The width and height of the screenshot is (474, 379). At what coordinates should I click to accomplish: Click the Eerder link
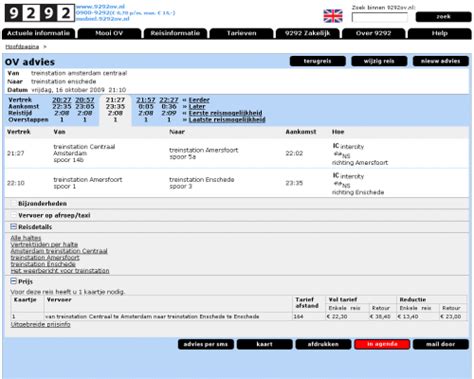click(199, 100)
